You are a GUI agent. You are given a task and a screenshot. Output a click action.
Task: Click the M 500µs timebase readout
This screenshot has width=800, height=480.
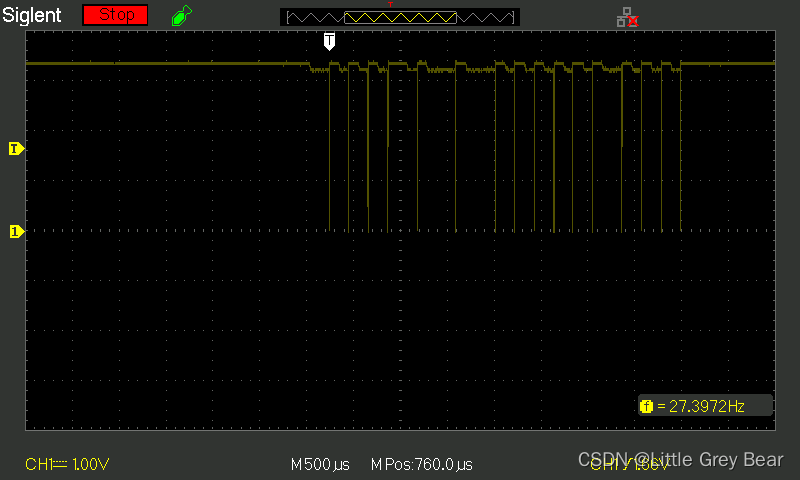320,465
